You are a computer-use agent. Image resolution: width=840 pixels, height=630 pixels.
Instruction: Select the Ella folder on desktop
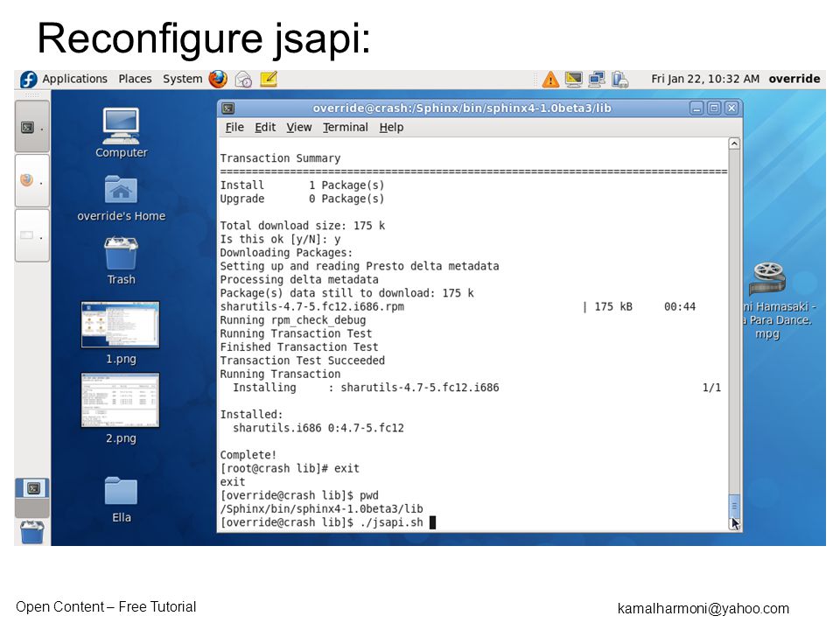tap(121, 500)
